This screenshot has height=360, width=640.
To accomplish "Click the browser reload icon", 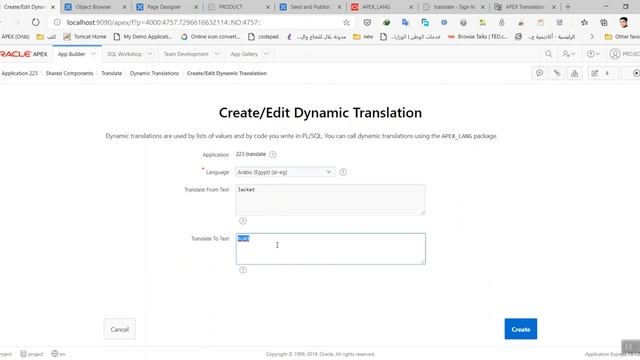I will pyautogui.click(x=36, y=22).
